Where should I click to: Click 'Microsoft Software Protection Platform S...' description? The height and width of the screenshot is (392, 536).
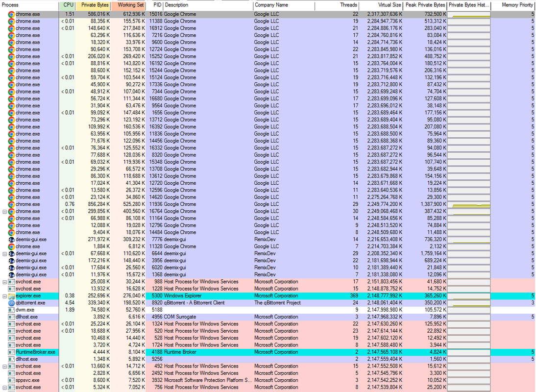pos(208,380)
